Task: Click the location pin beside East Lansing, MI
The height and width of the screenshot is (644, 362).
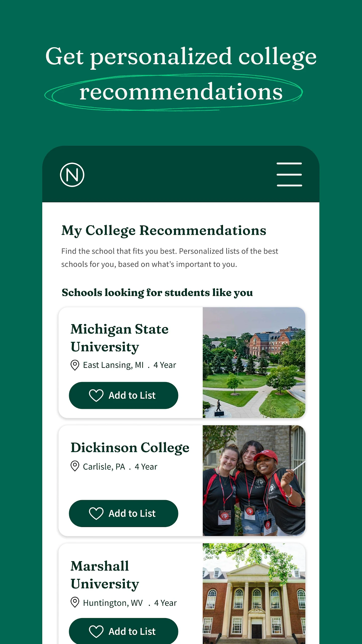Action: click(x=75, y=365)
